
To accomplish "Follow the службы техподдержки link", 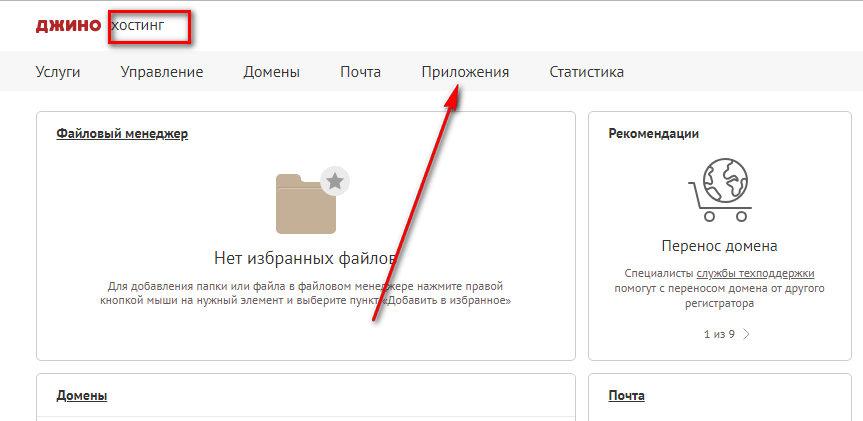I will point(755,274).
